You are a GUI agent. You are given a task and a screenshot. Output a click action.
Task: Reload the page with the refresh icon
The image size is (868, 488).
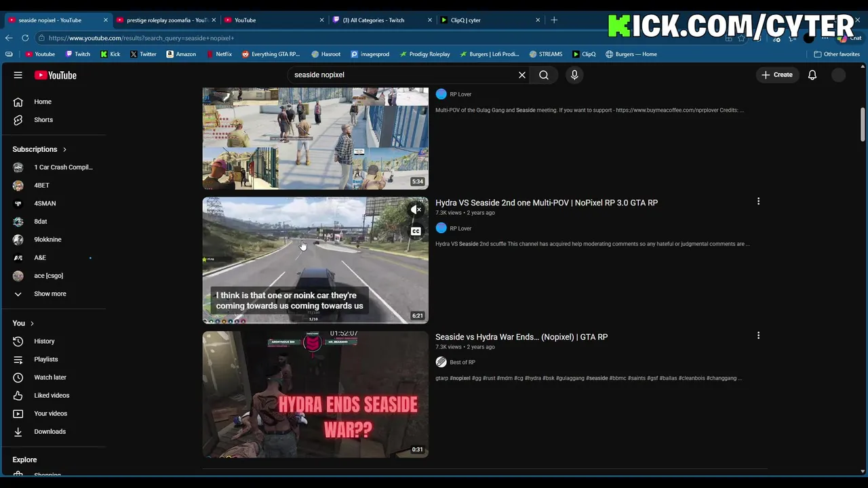pos(25,38)
